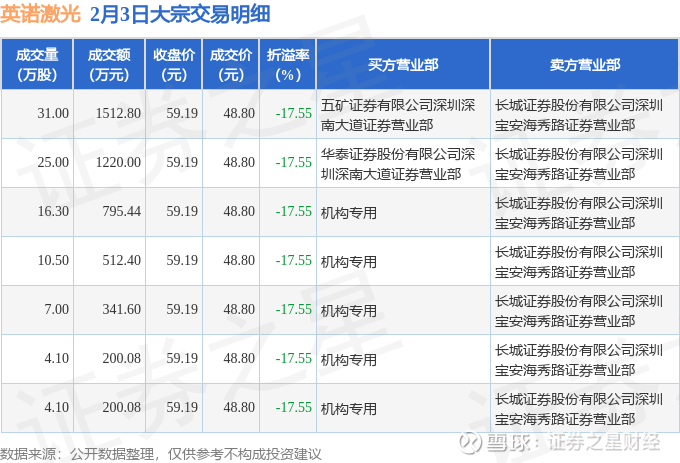Click the 证券之星财经 source label
This screenshot has width=680, height=463.
point(604,443)
